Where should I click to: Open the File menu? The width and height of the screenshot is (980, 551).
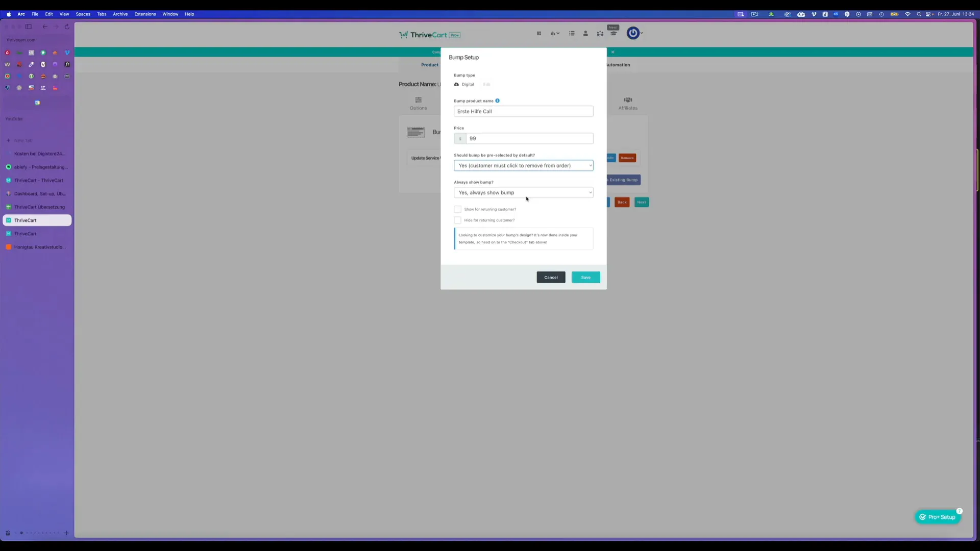[35, 14]
